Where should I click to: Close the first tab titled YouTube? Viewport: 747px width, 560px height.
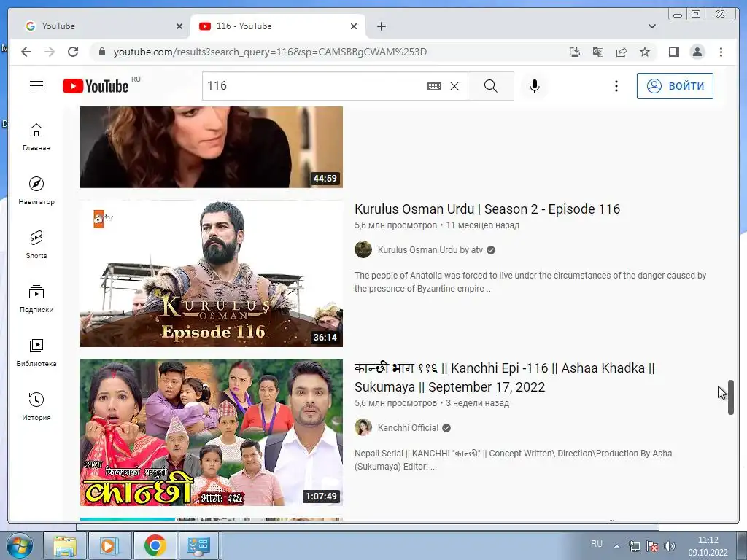click(179, 26)
